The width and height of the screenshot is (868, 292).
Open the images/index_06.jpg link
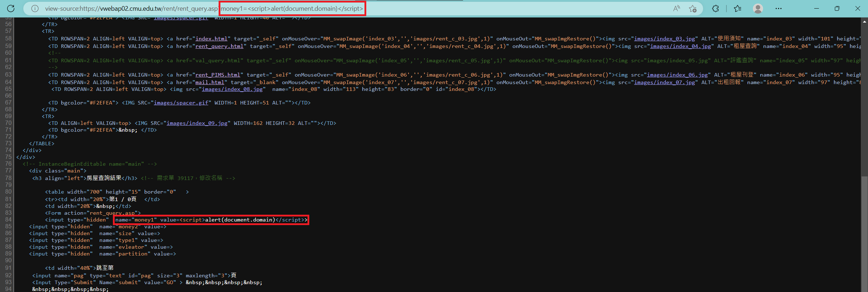[x=677, y=75]
